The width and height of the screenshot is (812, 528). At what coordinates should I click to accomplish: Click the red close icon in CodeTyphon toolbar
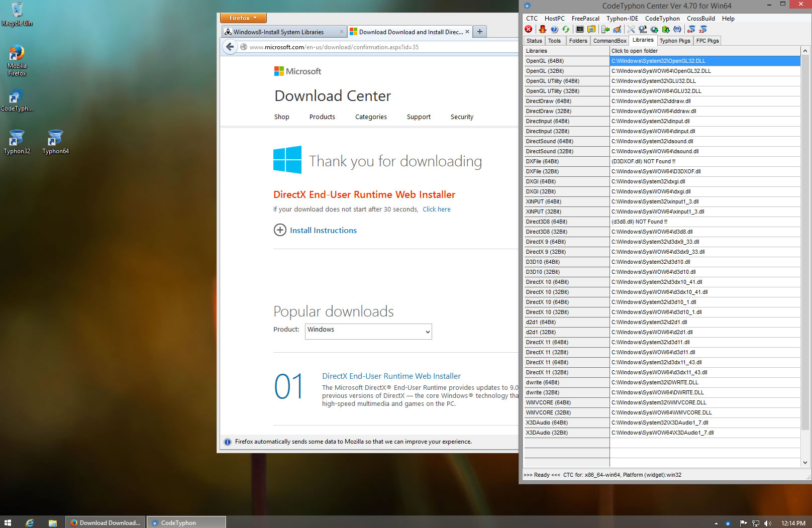[x=529, y=29]
